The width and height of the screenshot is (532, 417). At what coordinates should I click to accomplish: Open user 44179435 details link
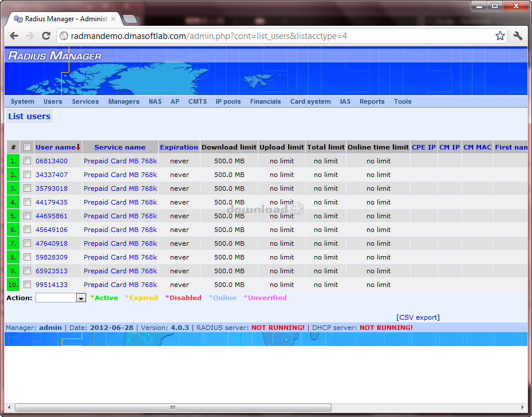(52, 202)
